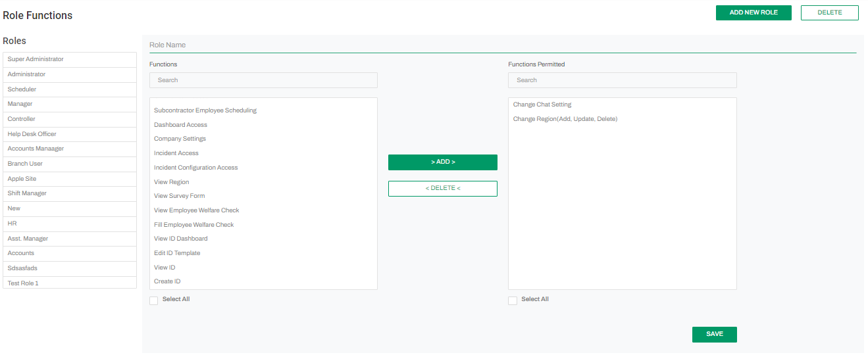The width and height of the screenshot is (868, 357).
Task: Select Dashboard Access in Functions list
Action: point(181,125)
